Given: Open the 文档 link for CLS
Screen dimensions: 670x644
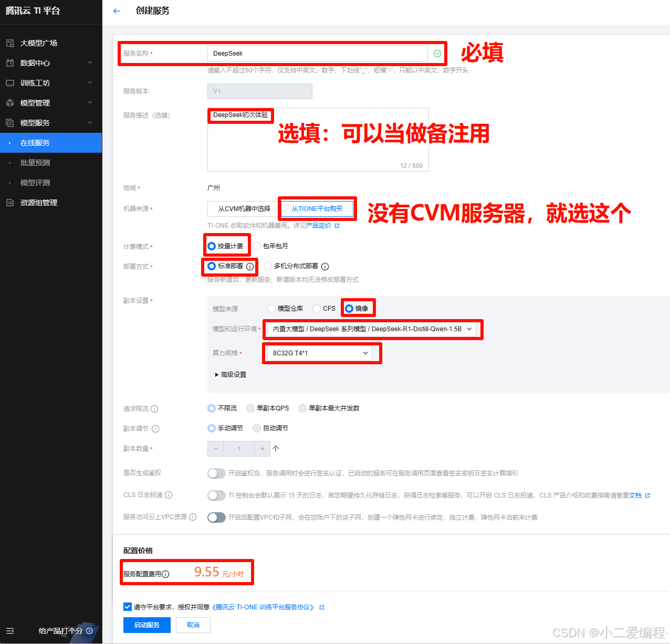Looking at the screenshot, I should tap(635, 495).
